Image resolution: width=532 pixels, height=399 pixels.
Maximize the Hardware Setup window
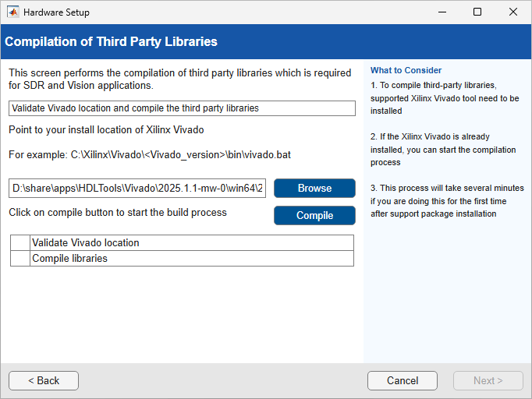pyautogui.click(x=477, y=12)
